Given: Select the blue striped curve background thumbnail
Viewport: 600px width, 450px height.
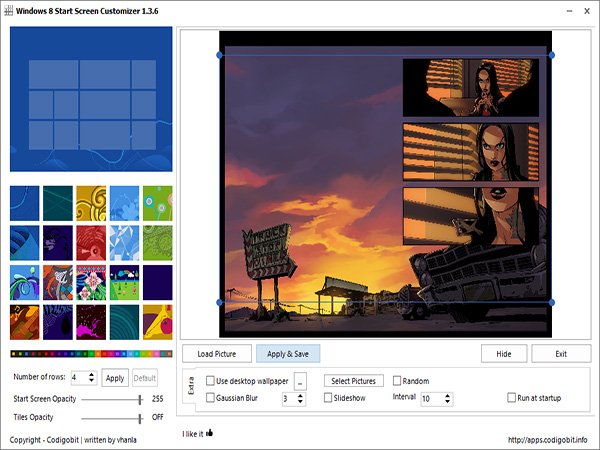Looking at the screenshot, I should (x=24, y=243).
